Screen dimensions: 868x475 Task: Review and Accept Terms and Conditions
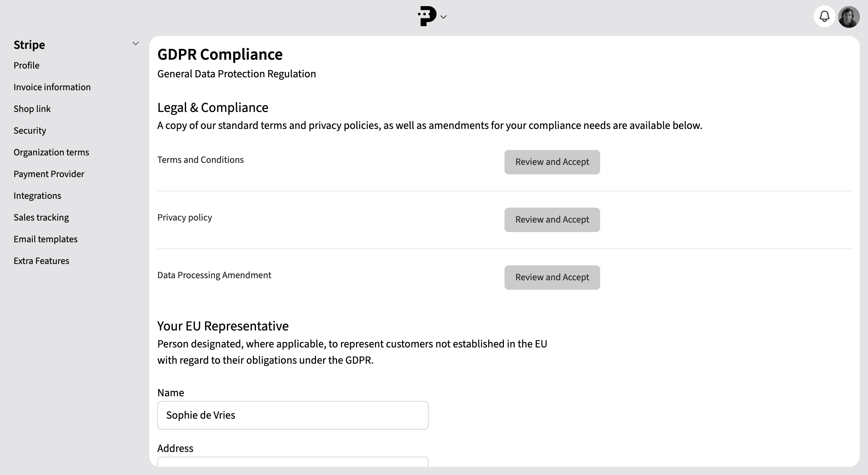pyautogui.click(x=552, y=162)
